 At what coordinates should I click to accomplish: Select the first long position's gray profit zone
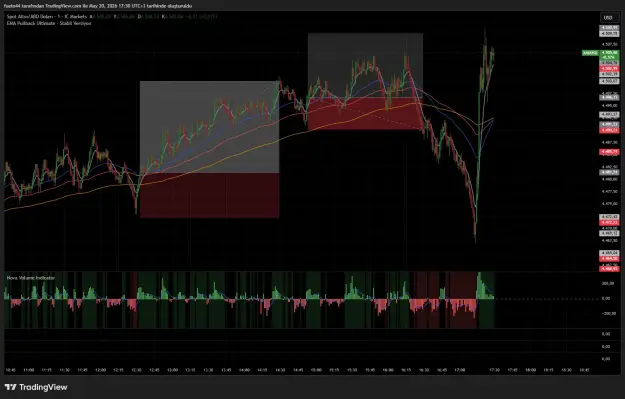(x=209, y=127)
